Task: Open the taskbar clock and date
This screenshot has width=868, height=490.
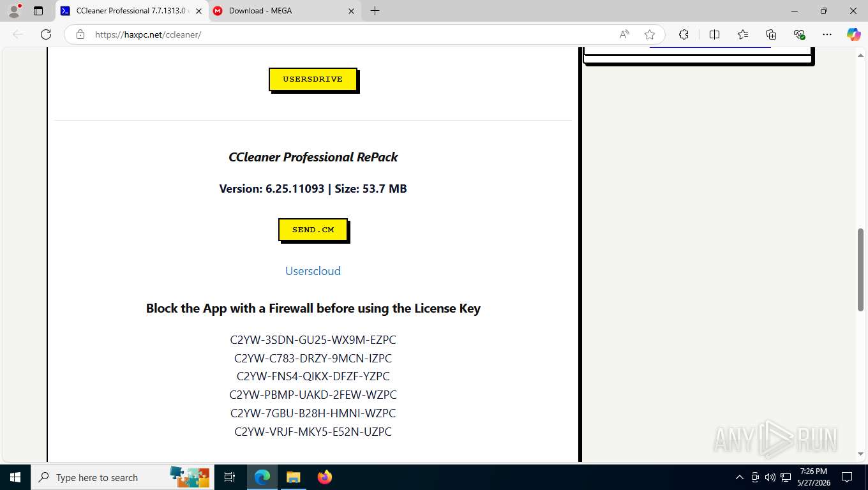Action: point(813,477)
